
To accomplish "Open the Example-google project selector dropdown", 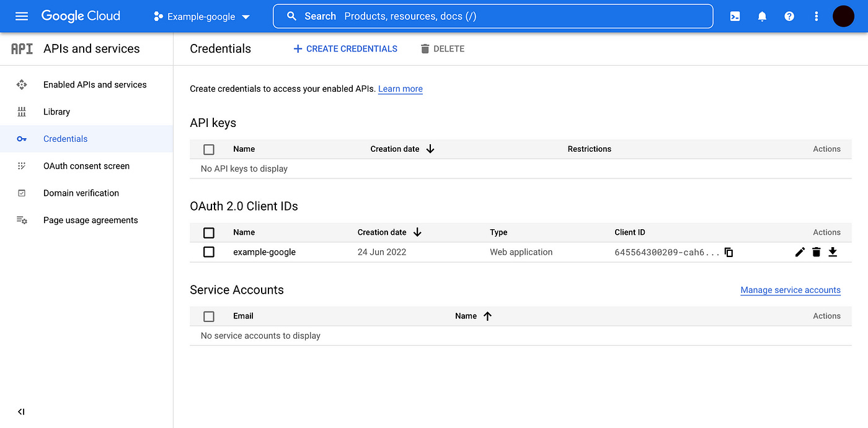I will [202, 17].
